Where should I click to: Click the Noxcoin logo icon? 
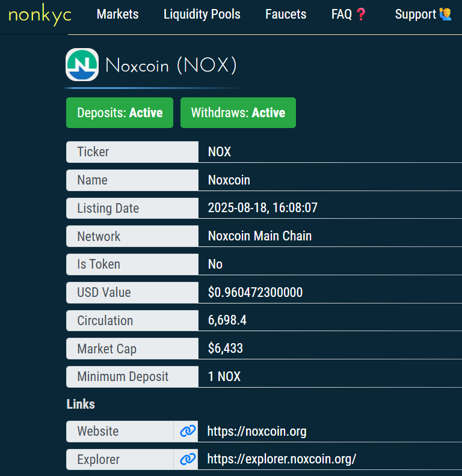[x=82, y=65]
